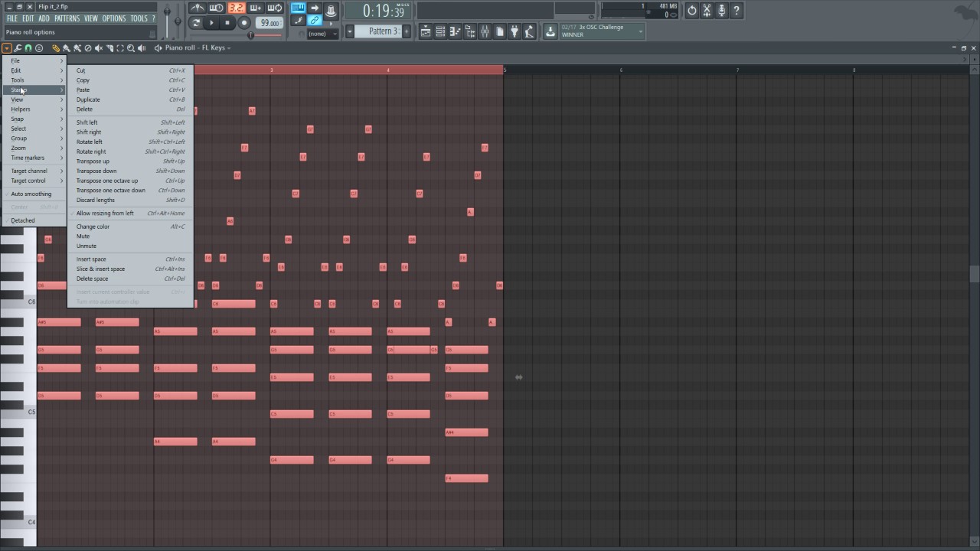Screen dimensions: 980x551
Task: Start playback with the Play button
Action: [x=212, y=23]
